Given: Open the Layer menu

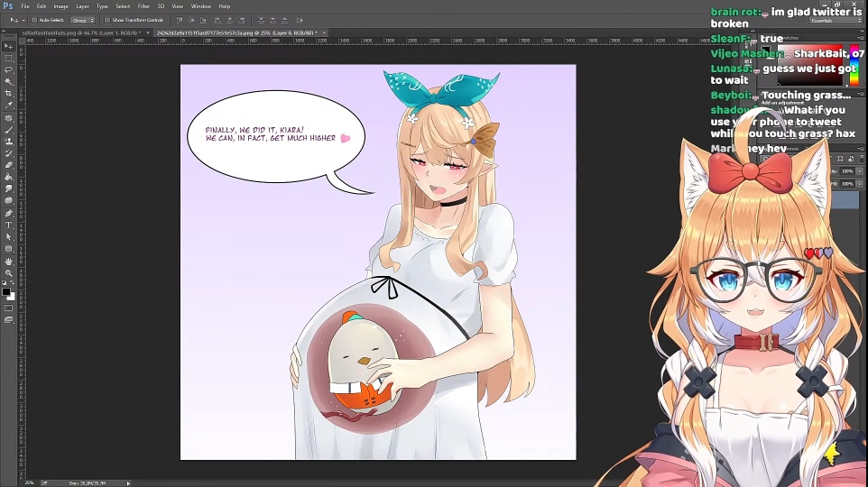Looking at the screenshot, I should tap(82, 6).
